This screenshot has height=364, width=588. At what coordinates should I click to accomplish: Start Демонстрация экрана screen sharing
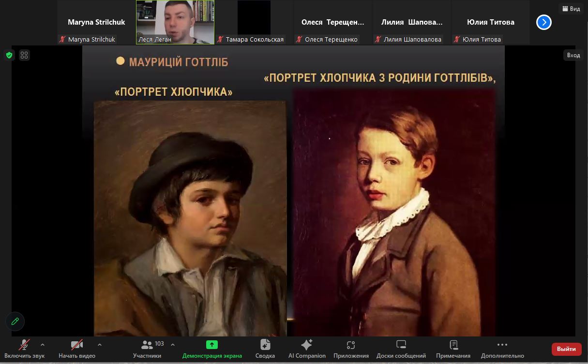(x=212, y=349)
